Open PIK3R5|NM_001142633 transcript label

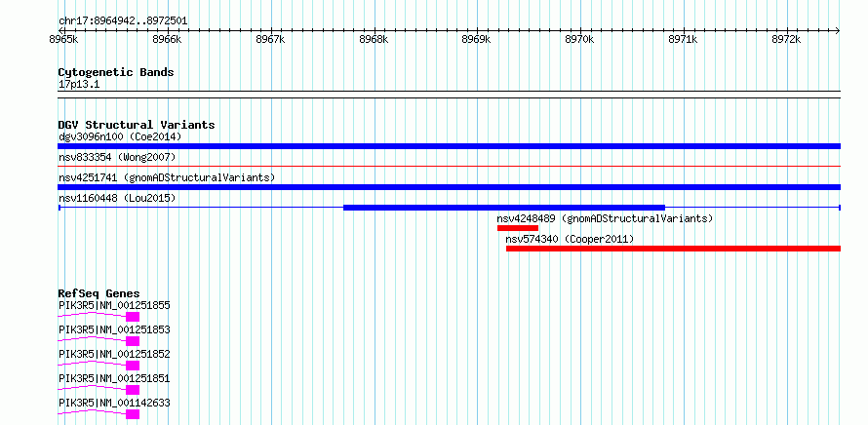tap(114, 403)
